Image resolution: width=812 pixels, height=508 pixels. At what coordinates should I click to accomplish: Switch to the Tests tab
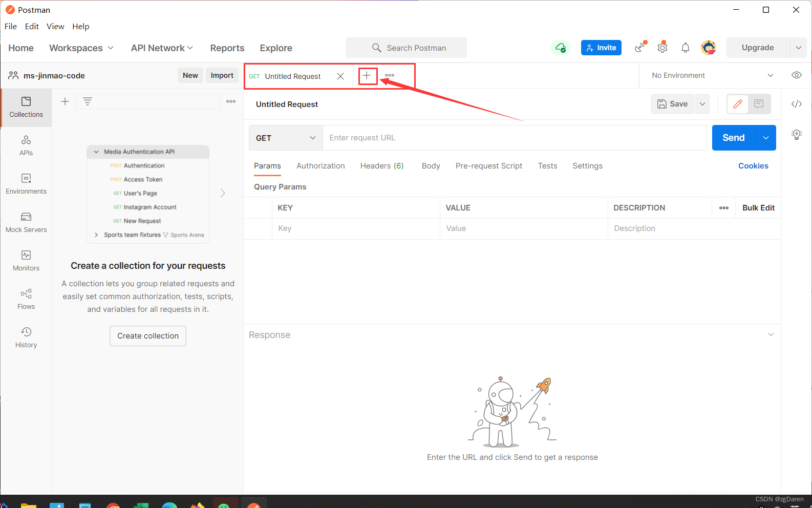click(547, 166)
